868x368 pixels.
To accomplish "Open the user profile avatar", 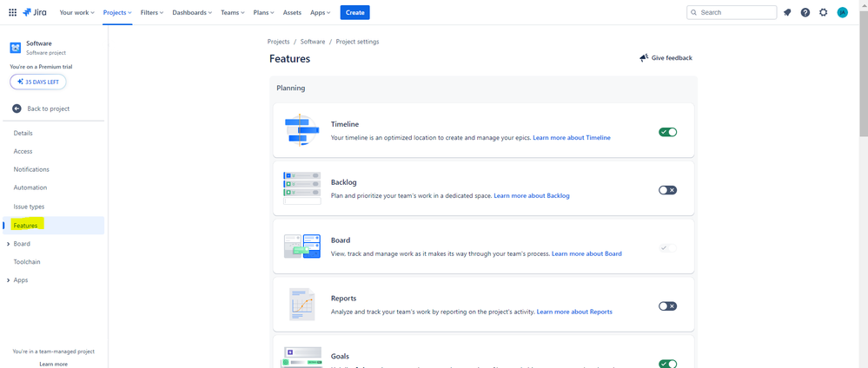I will pyautogui.click(x=843, y=12).
